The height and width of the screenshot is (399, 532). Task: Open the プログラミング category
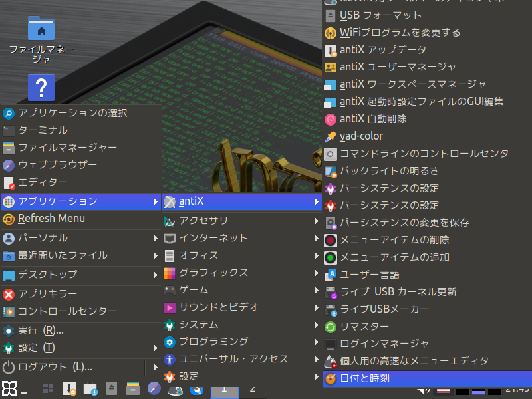click(242, 342)
